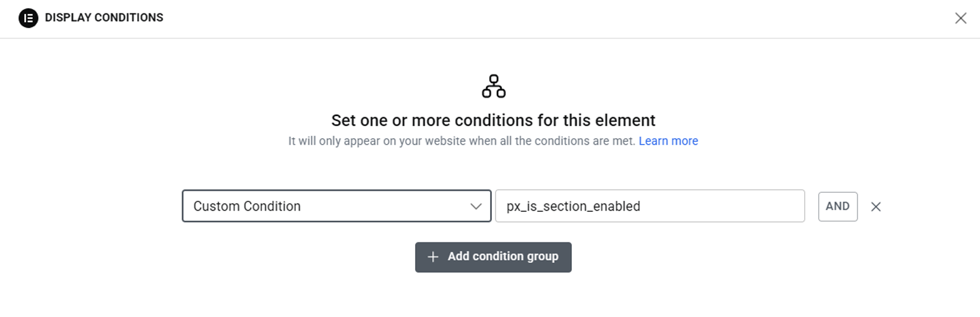Click Add condition group button
980x317 pixels.
pyautogui.click(x=493, y=257)
